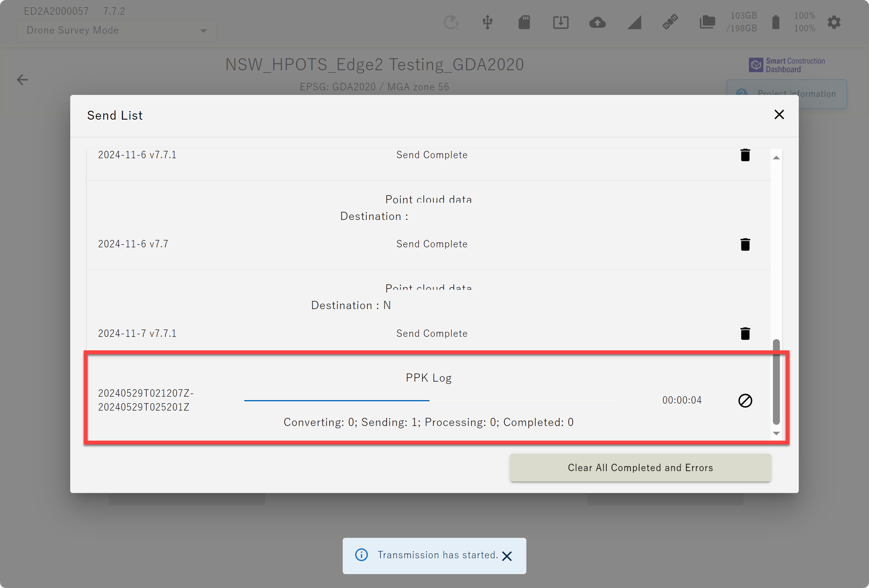Click the Send List scrollbar thumb
The width and height of the screenshot is (869, 588).
776,382
